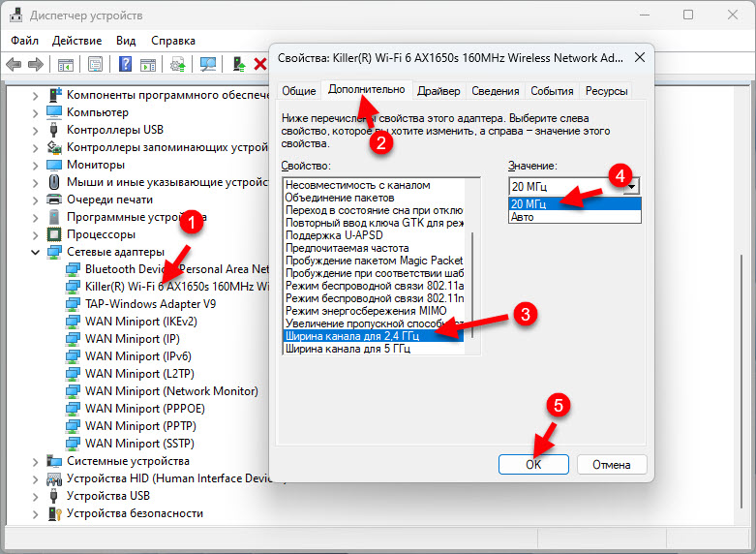Click the Forward arrow in the toolbar
This screenshot has height=554, width=756.
(x=35, y=64)
